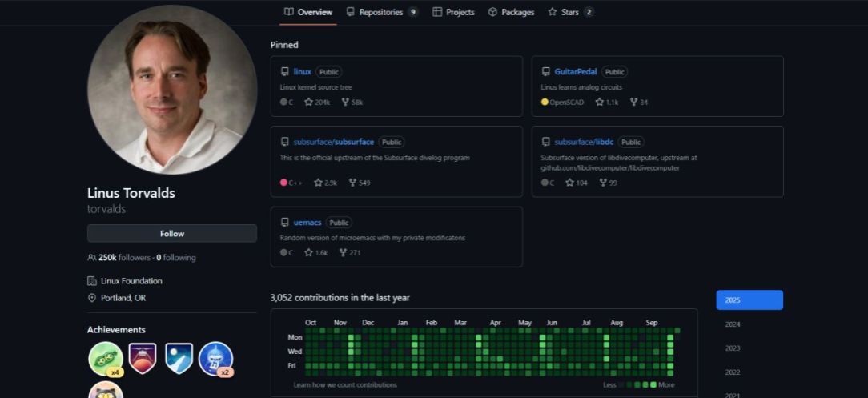Open the Packages tab
The height and width of the screenshot is (398, 868).
click(511, 12)
